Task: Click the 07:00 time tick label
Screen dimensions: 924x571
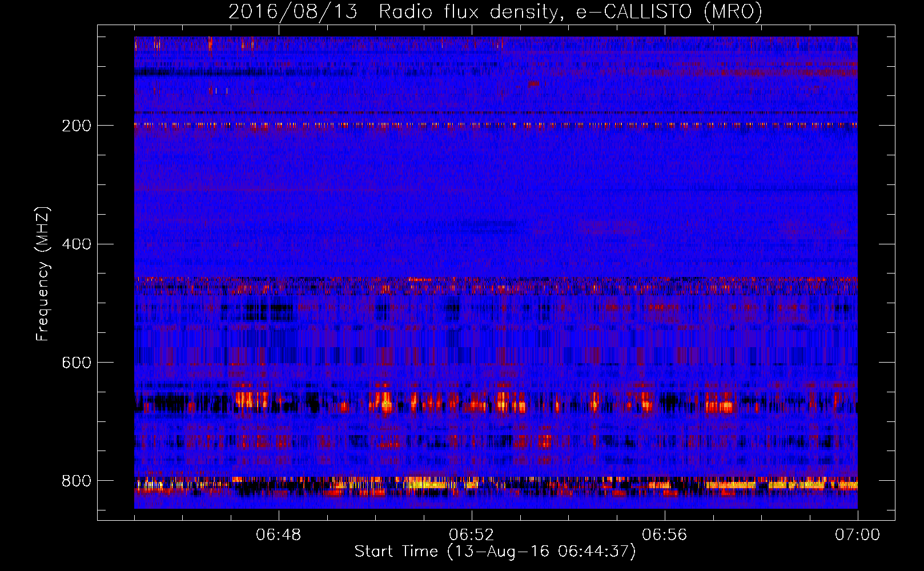Action: coord(858,535)
